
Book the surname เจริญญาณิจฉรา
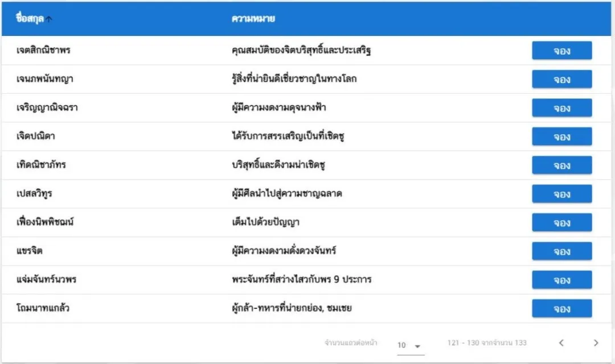pyautogui.click(x=561, y=107)
